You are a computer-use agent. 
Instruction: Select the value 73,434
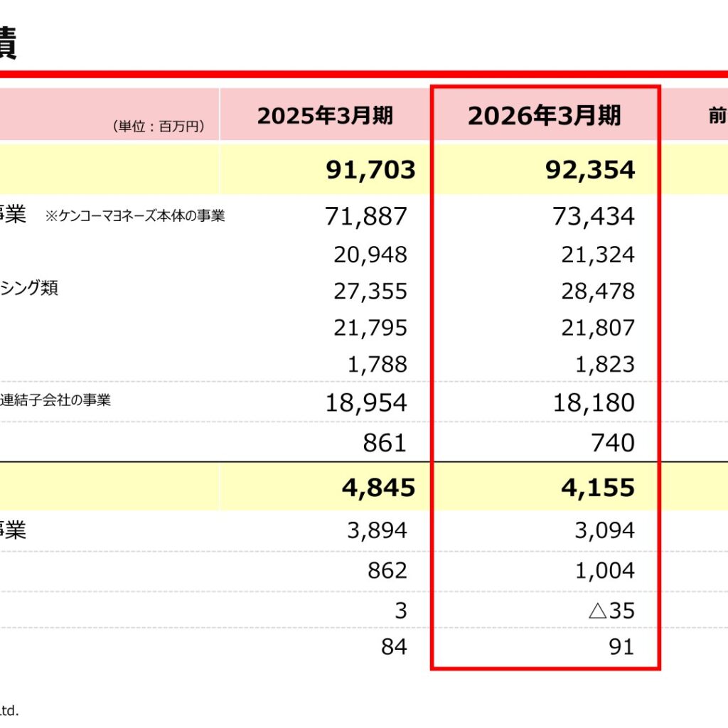(594, 216)
